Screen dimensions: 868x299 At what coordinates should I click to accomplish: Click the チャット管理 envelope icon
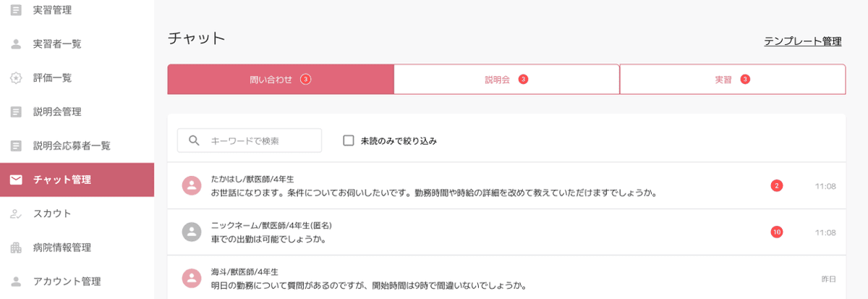(x=16, y=180)
